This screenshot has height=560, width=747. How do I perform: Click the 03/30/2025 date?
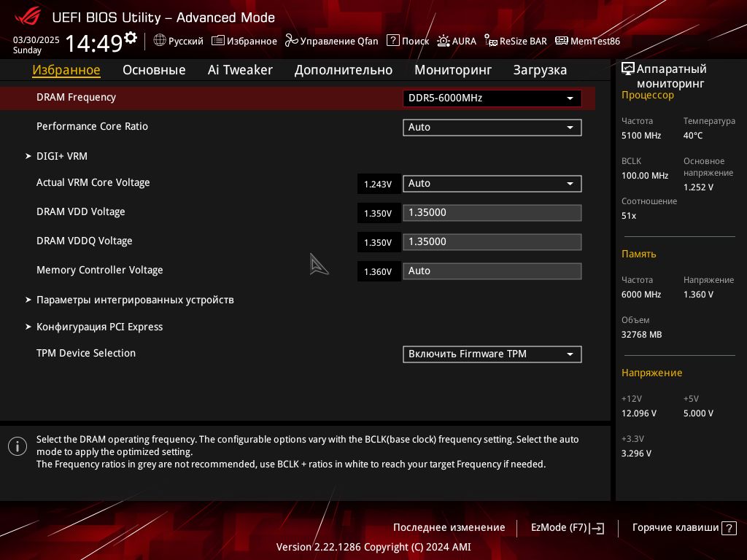[x=36, y=40]
